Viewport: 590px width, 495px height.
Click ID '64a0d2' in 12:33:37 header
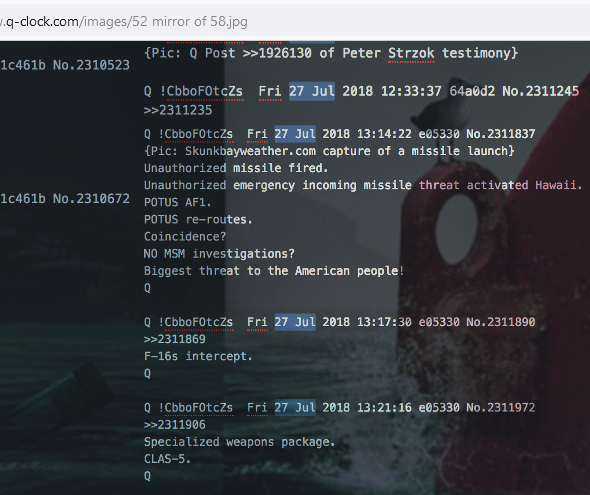(472, 91)
